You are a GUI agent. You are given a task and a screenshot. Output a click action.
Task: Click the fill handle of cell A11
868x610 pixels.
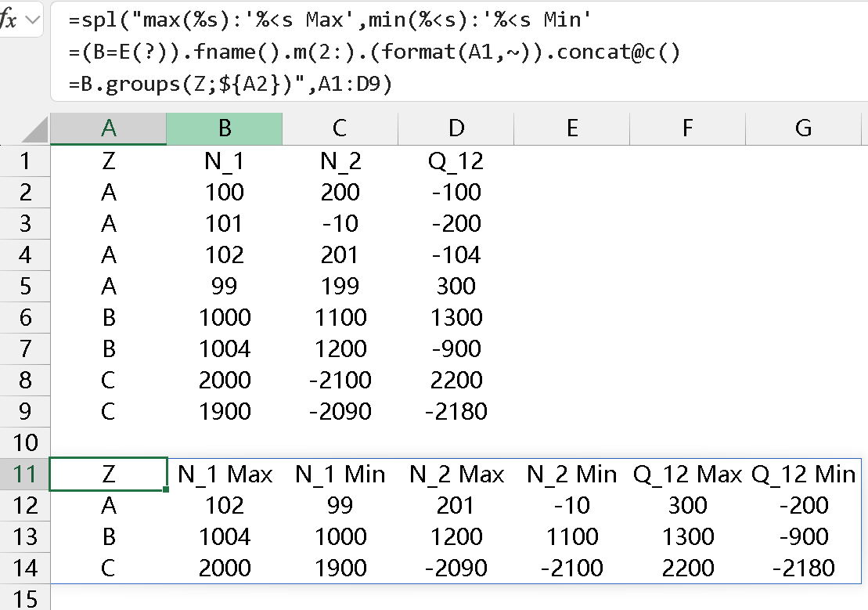click(x=167, y=489)
